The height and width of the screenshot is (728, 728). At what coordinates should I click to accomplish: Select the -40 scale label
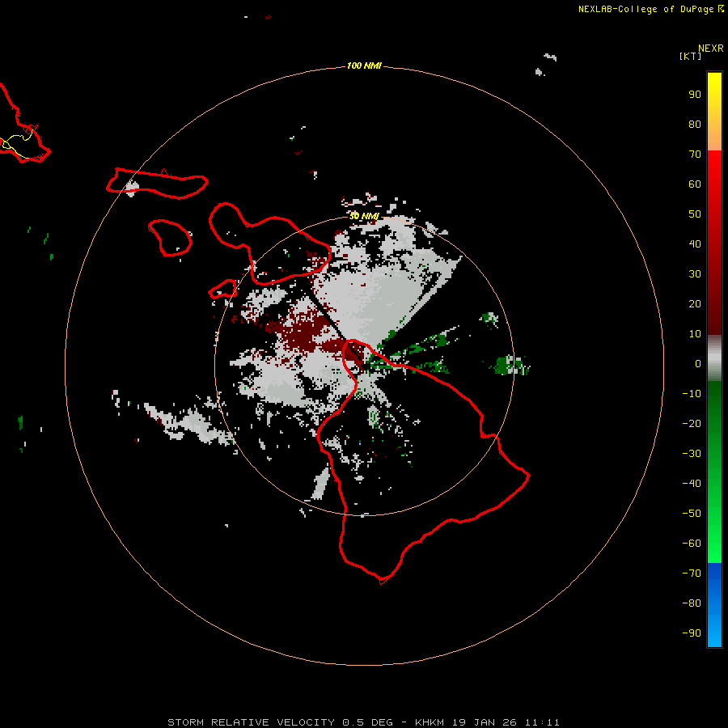coord(692,484)
